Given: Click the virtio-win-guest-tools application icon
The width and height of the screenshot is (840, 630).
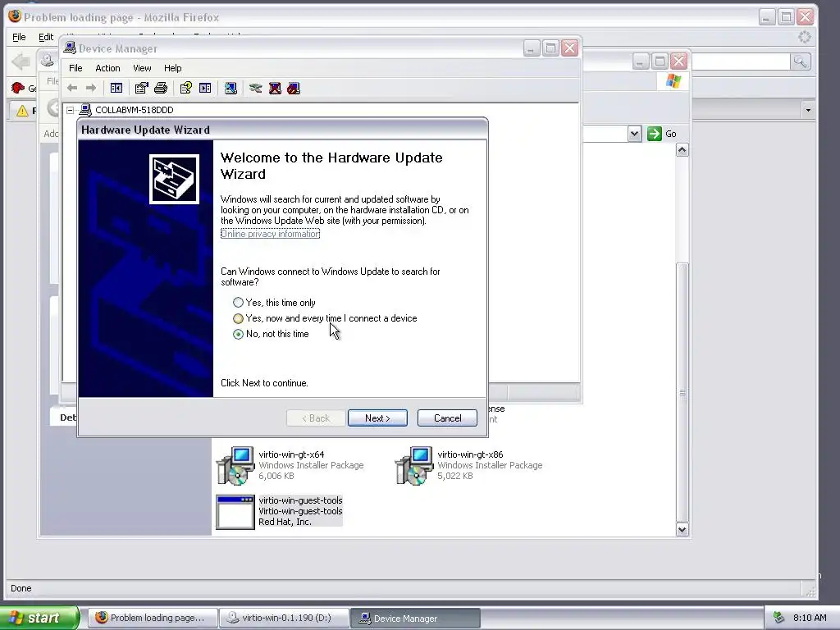Looking at the screenshot, I should click(x=235, y=512).
